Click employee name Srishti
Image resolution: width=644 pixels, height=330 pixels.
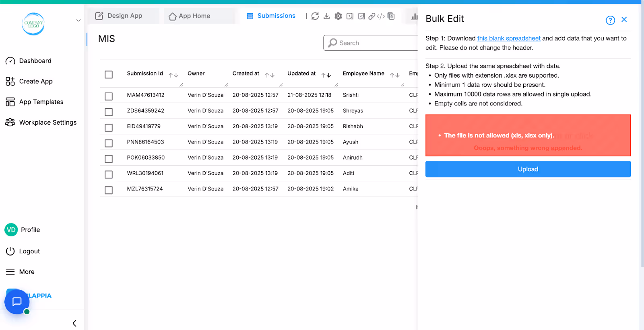click(351, 95)
